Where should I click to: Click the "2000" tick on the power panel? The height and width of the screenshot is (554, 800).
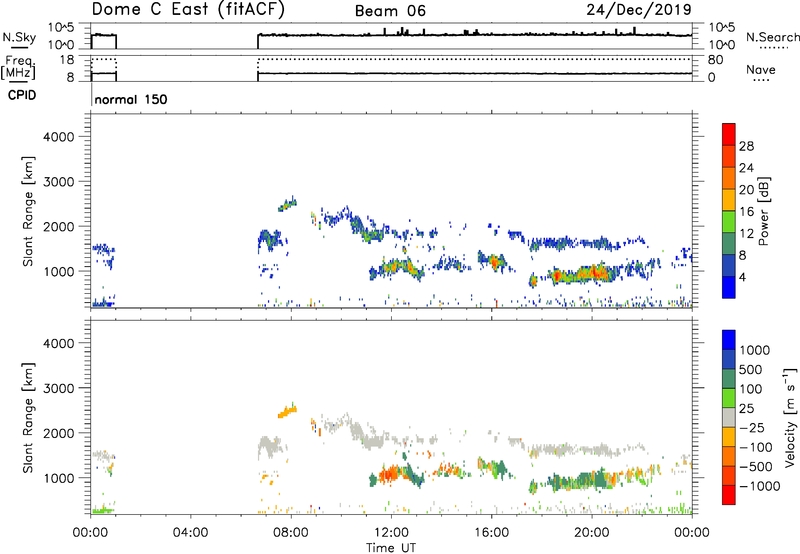tap(58, 226)
